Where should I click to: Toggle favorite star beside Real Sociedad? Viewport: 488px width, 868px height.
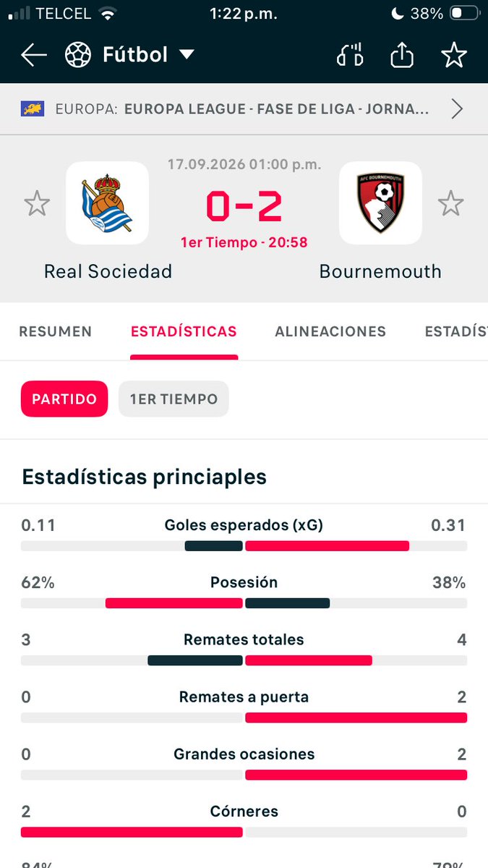37,204
